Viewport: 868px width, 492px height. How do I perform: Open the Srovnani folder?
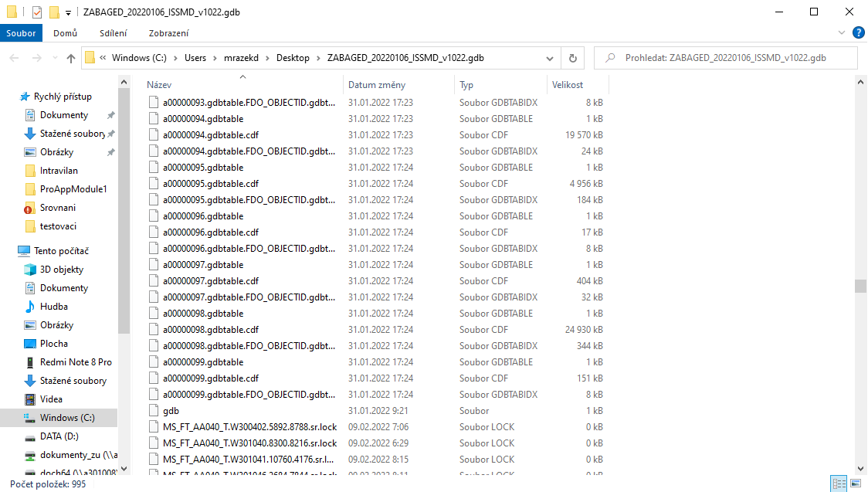click(58, 208)
